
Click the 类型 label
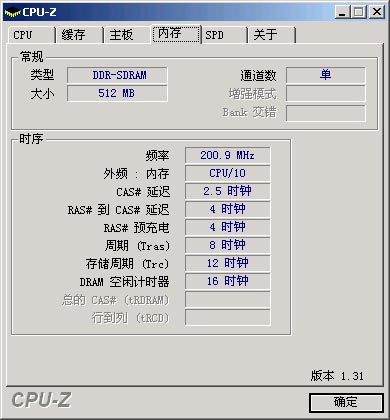point(42,75)
